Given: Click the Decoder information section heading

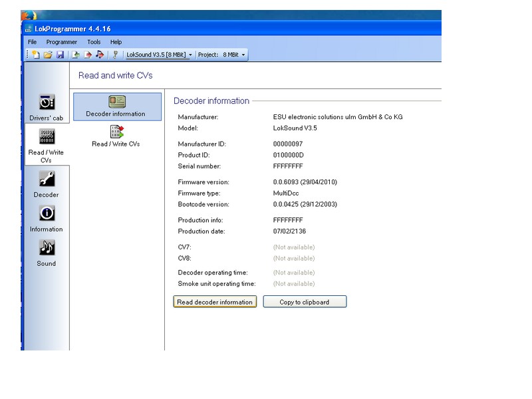Looking at the screenshot, I should (211, 101).
